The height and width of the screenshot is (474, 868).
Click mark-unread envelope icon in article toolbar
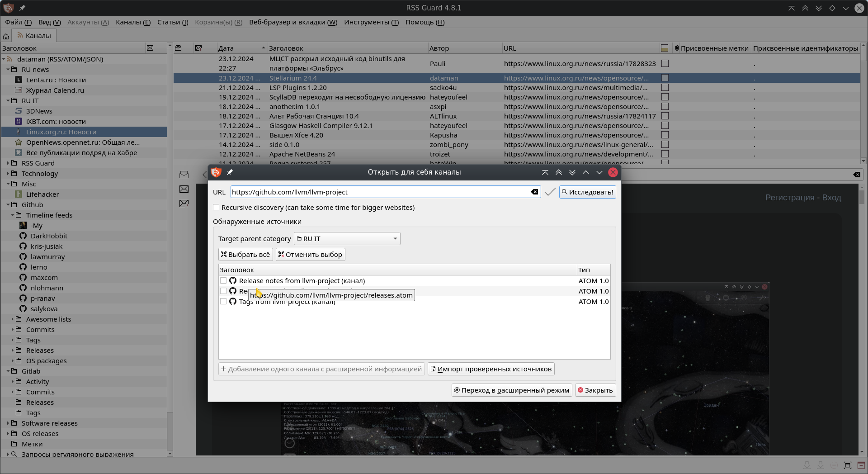pyautogui.click(x=184, y=189)
